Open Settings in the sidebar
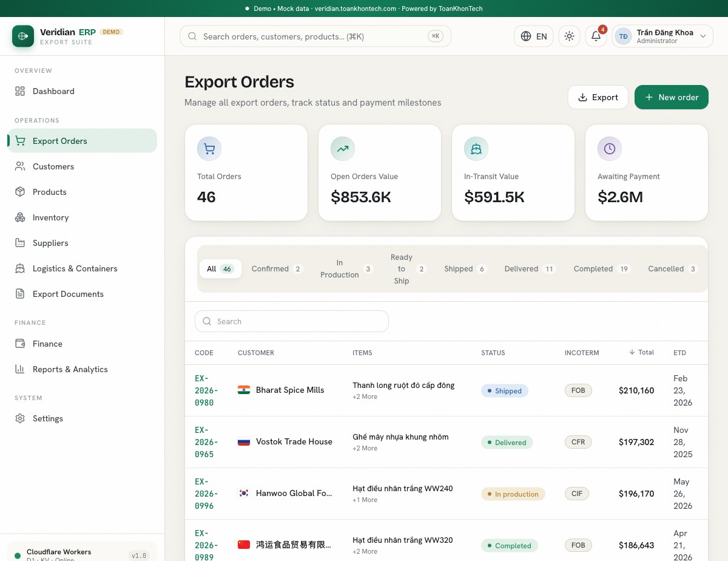Viewport: 728px width, 561px height. pyautogui.click(x=82, y=418)
